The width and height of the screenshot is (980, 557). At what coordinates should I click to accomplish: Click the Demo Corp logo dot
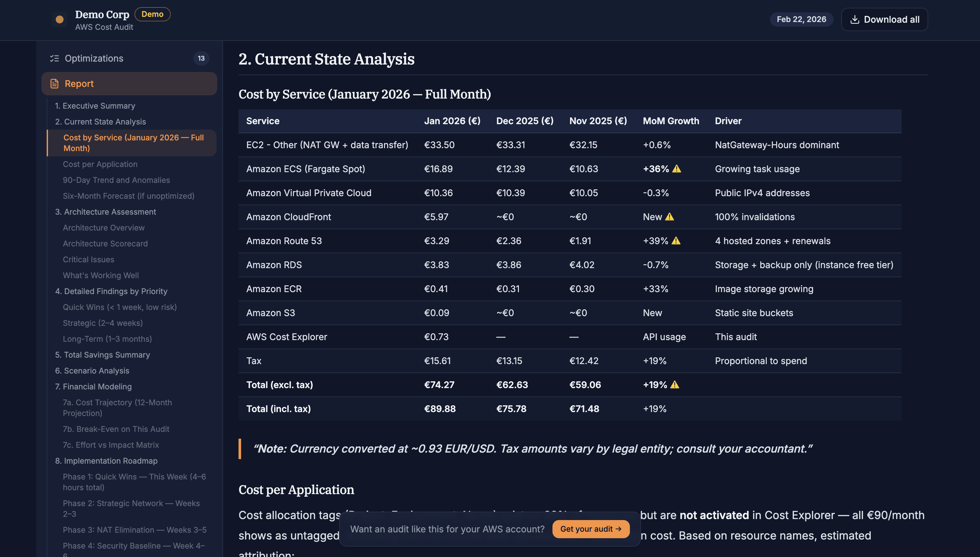point(60,19)
